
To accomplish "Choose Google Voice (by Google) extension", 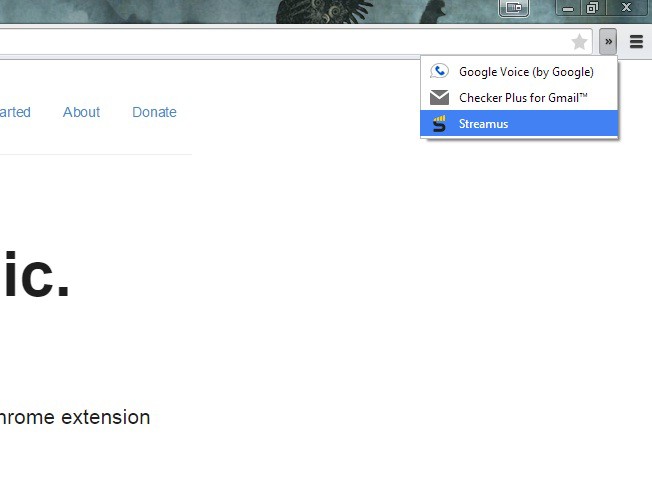I will pos(519,71).
